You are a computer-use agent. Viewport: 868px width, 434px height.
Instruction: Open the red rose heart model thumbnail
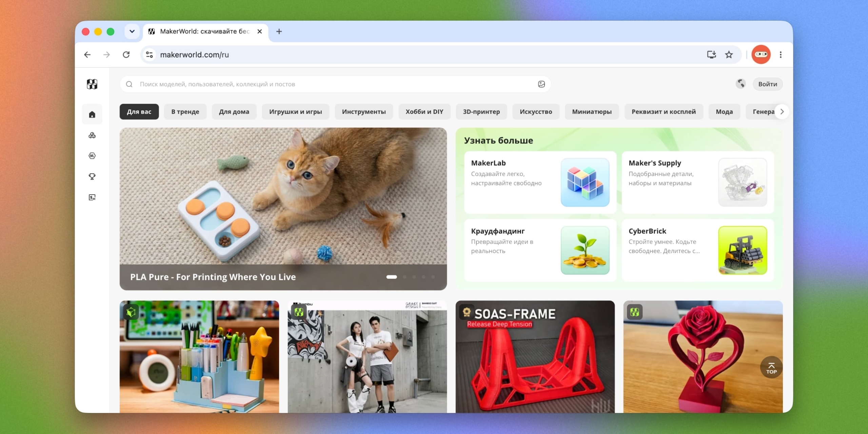tap(703, 357)
